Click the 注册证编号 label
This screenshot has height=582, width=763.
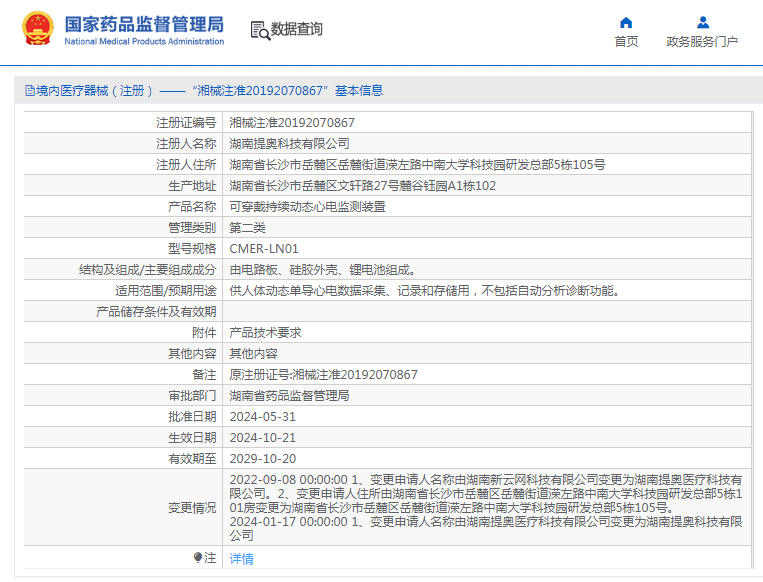click(x=186, y=123)
